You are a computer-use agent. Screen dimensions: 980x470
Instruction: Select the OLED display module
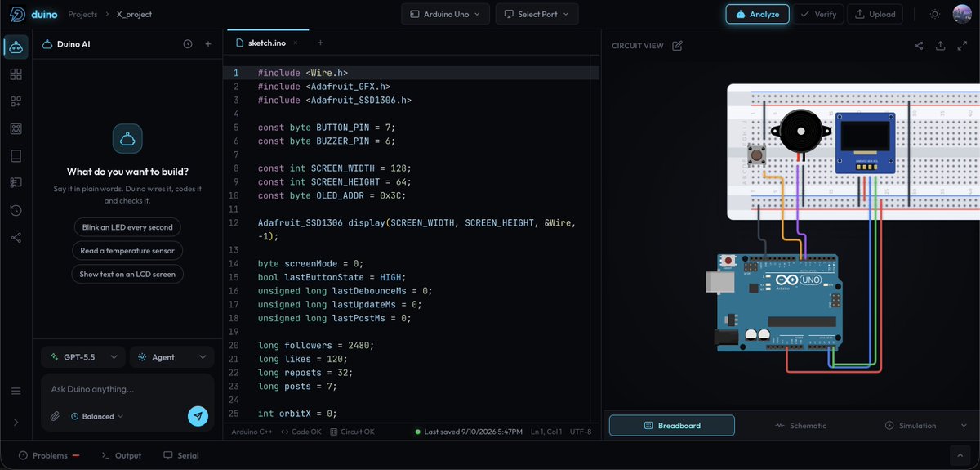[x=866, y=142]
